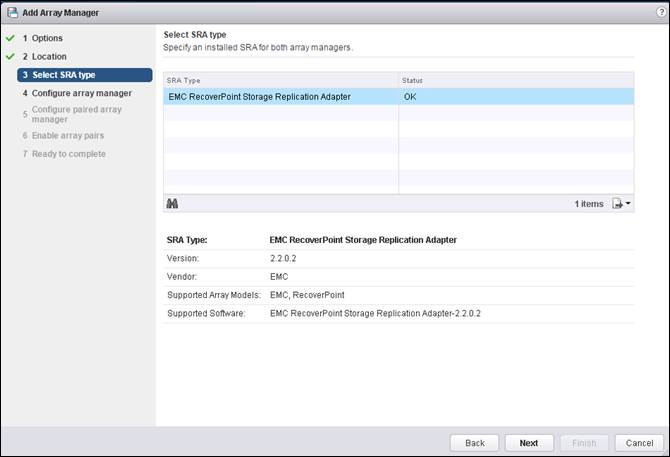Open step 4 Configure array manager

[x=77, y=93]
